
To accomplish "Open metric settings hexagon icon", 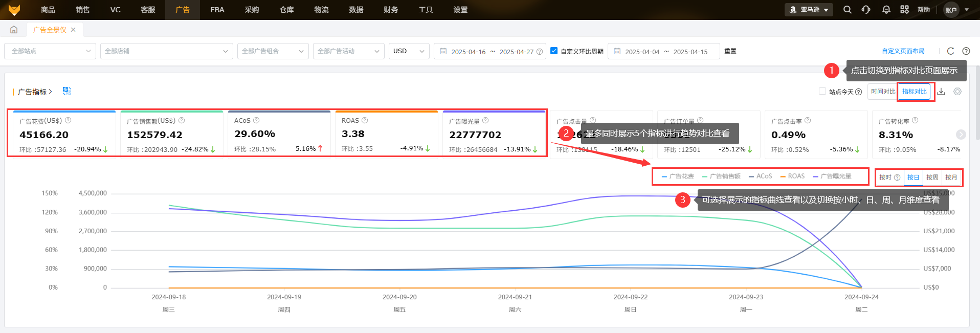I will [x=957, y=92].
